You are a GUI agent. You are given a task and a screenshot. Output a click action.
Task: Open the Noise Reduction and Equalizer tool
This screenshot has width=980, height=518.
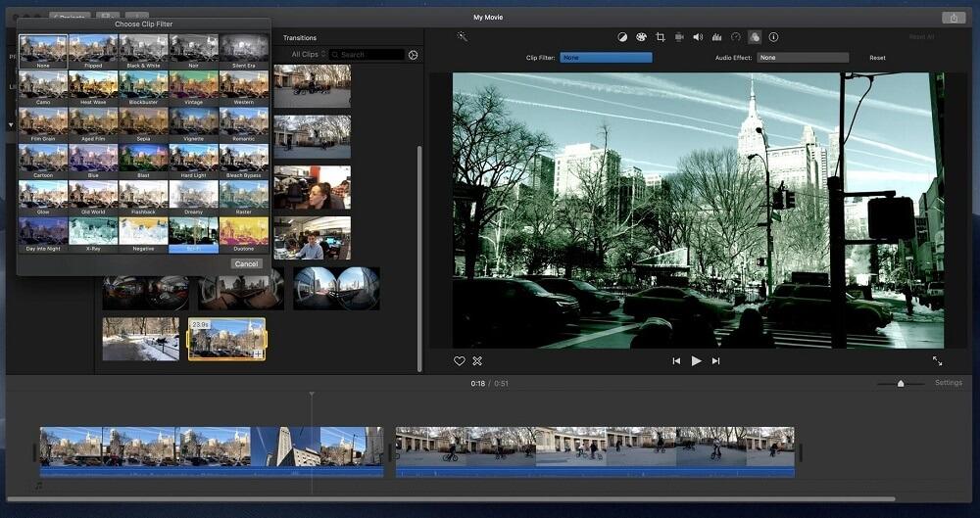pyautogui.click(x=716, y=37)
